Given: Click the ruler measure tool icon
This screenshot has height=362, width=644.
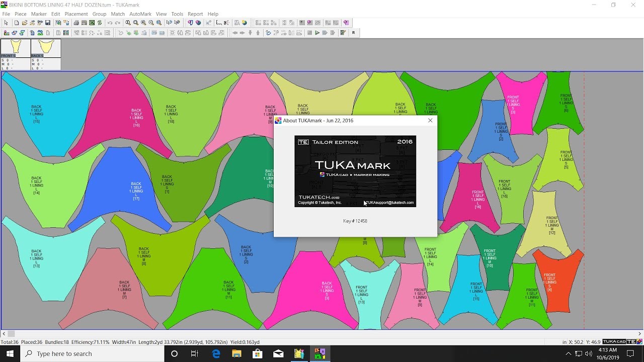Looking at the screenshot, I should (219, 23).
